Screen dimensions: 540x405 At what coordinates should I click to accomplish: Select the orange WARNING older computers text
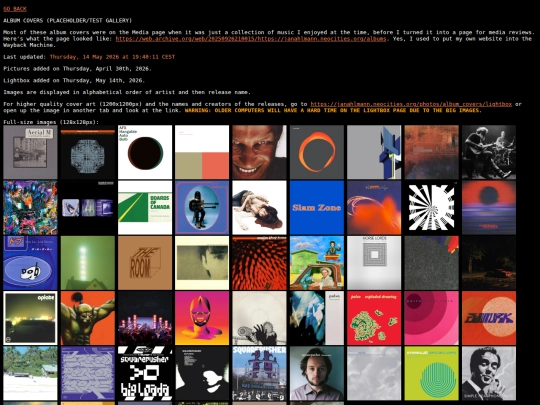point(333,110)
